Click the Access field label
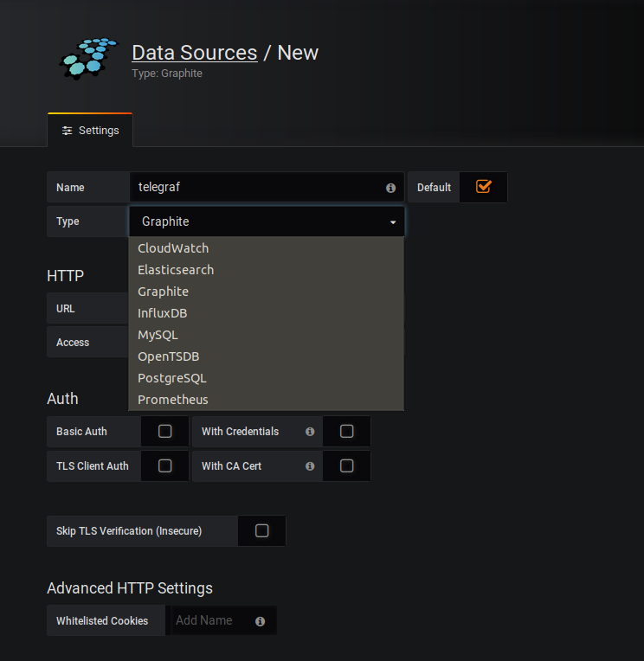Viewport: 644px width, 661px height. coord(73,343)
